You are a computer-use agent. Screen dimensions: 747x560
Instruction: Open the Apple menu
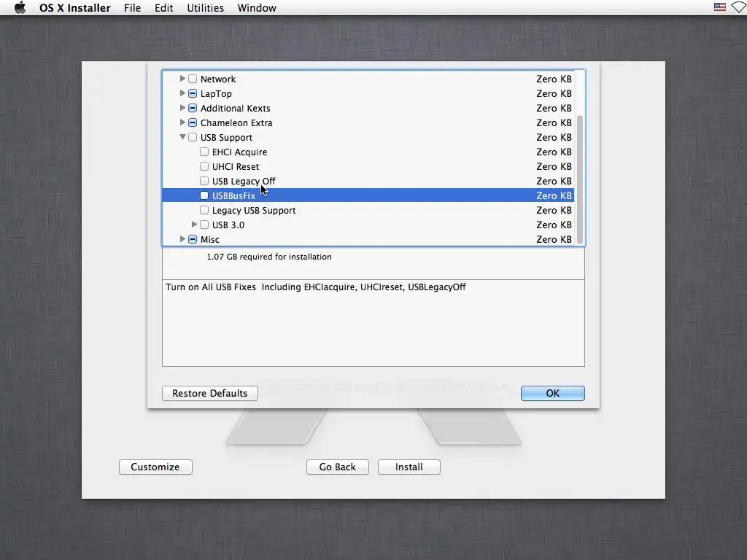coord(20,7)
